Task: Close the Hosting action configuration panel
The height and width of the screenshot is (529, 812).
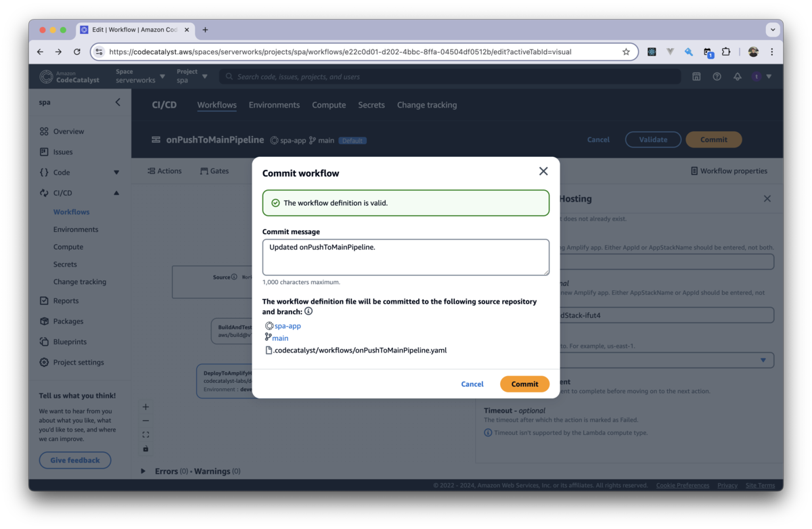Action: [x=767, y=199]
